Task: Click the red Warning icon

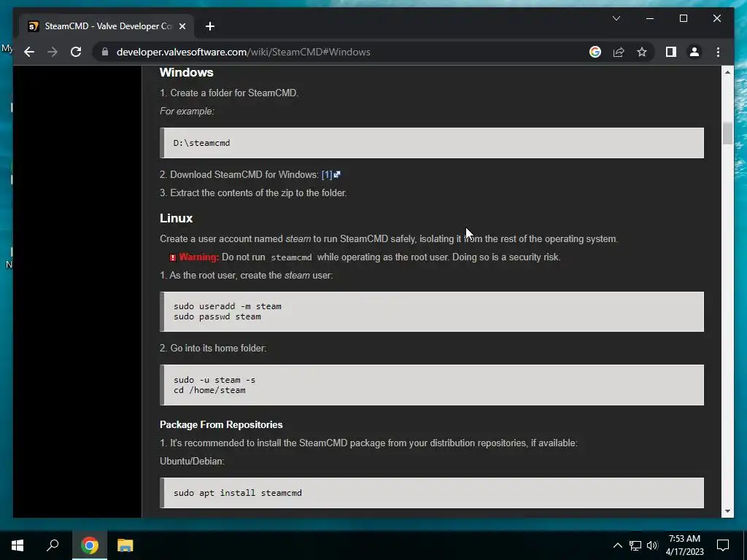Action: pos(173,257)
